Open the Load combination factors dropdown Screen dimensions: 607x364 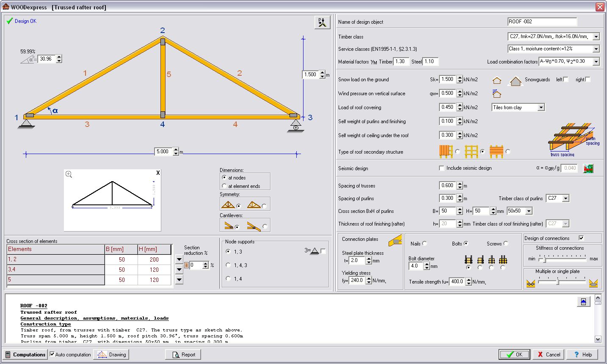coord(596,62)
